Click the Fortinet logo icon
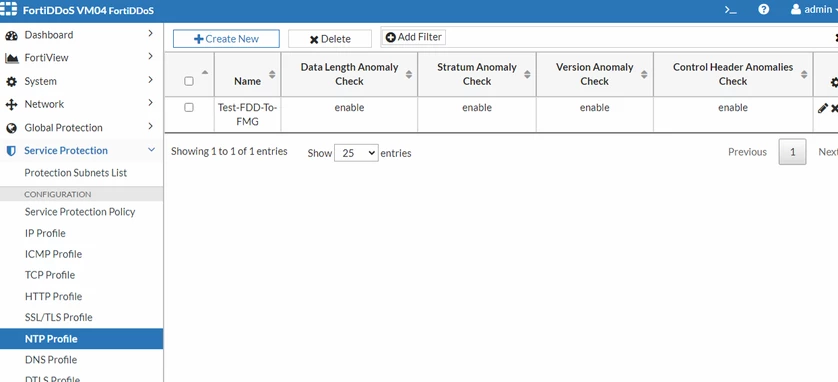The height and width of the screenshot is (382, 838). pyautogui.click(x=9, y=10)
